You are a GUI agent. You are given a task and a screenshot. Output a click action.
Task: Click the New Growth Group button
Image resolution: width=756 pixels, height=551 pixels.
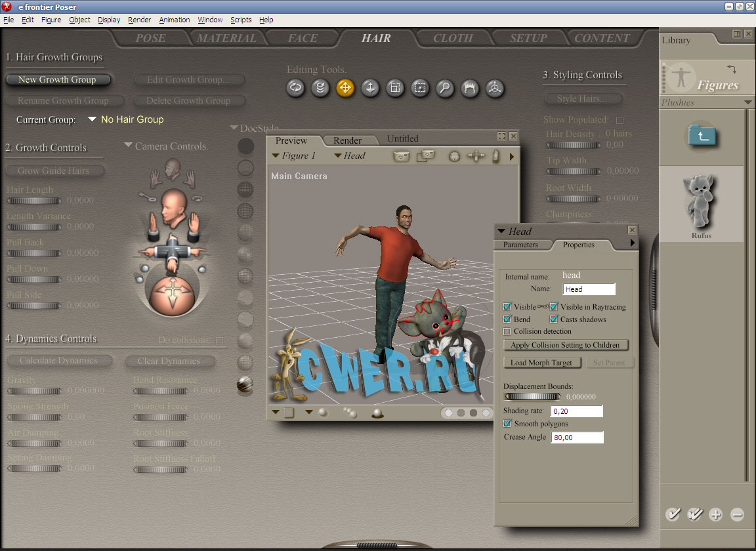(57, 79)
